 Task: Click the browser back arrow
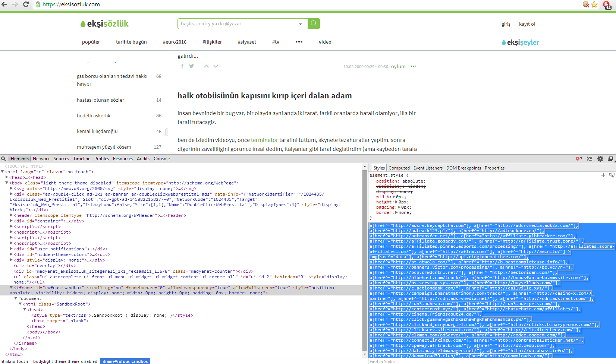(x=4, y=4)
